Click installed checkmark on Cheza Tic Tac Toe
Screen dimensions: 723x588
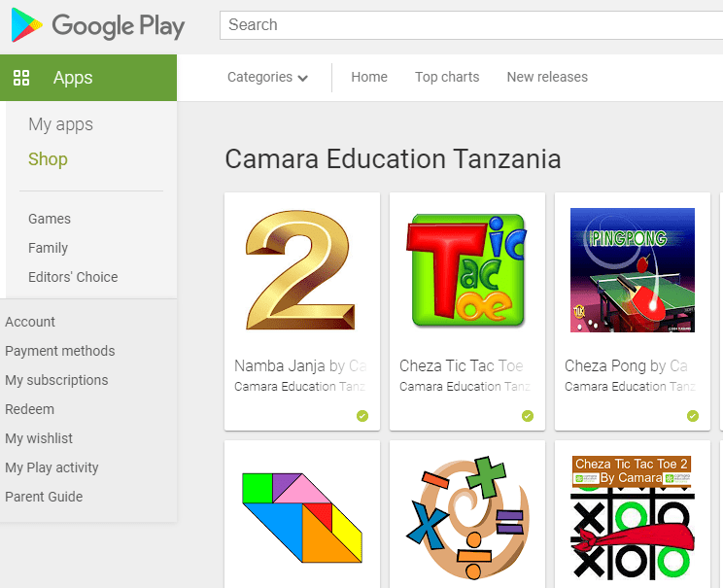[528, 416]
